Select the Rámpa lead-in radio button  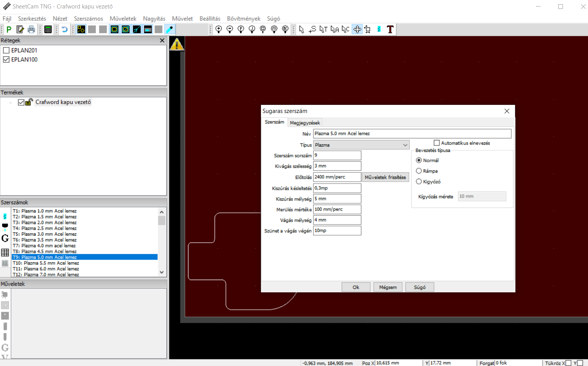(419, 171)
